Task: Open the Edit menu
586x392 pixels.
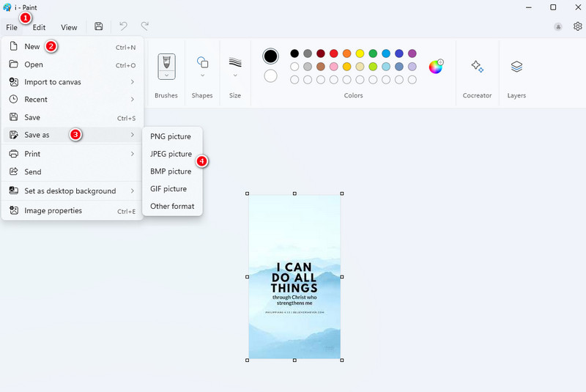Action: 39,27
